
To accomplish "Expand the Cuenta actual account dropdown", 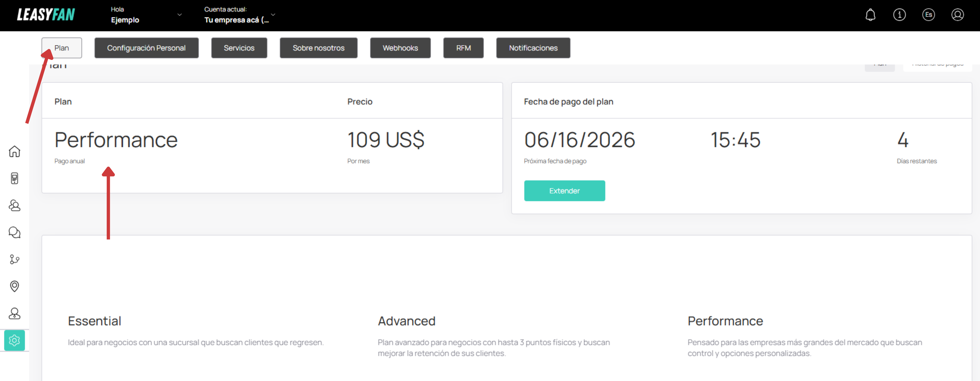I will pos(240,15).
